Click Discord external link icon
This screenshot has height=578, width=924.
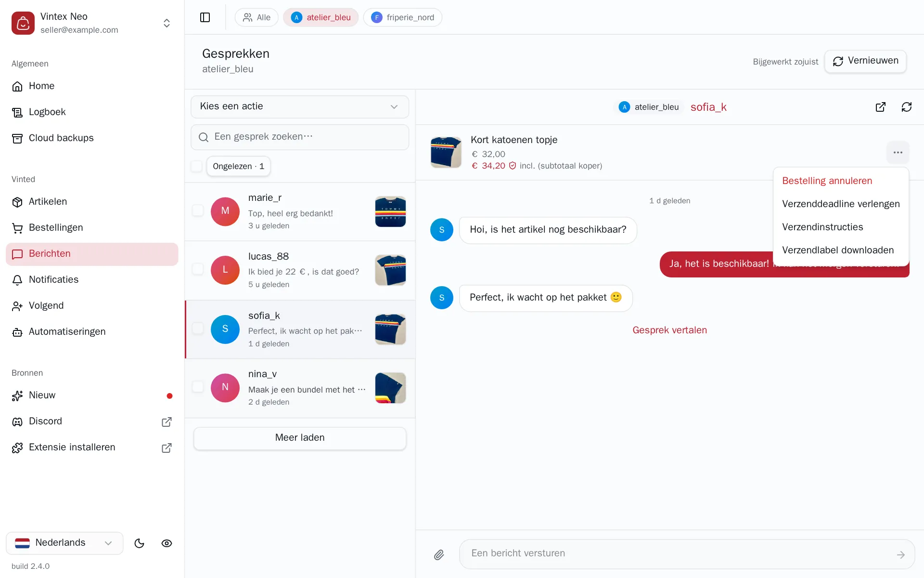(x=167, y=422)
